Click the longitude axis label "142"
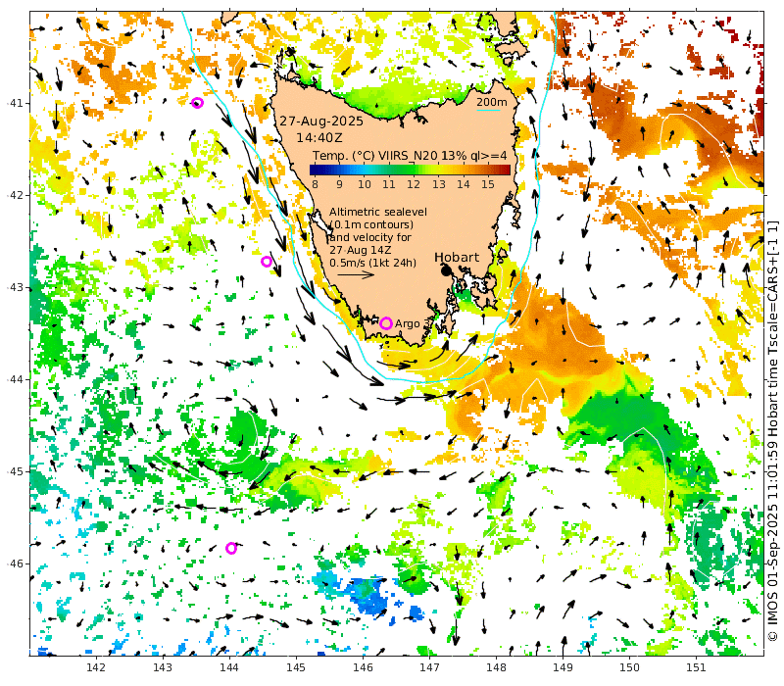The height and width of the screenshot is (686, 784). [x=96, y=667]
